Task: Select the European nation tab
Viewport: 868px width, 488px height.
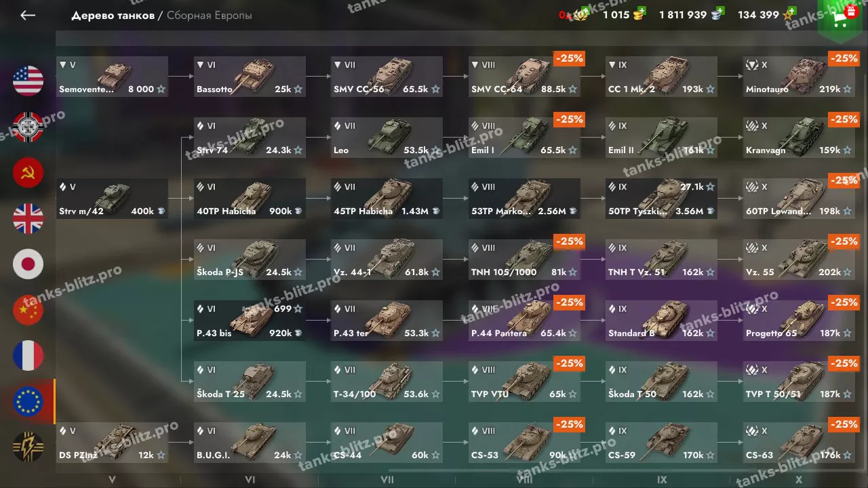Action: [28, 401]
